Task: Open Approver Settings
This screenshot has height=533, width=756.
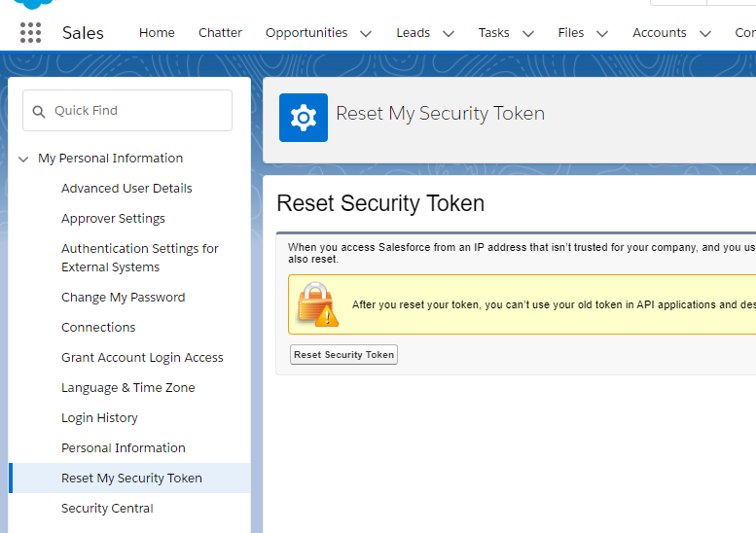Action: point(113,218)
